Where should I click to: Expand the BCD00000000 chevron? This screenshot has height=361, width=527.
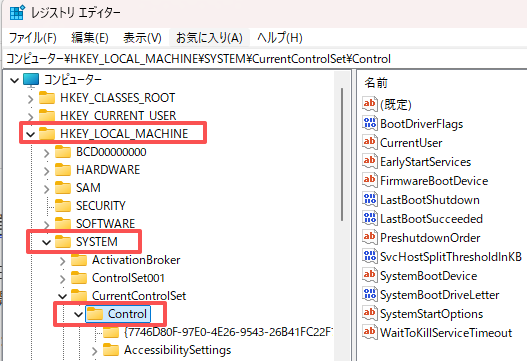pos(46,153)
